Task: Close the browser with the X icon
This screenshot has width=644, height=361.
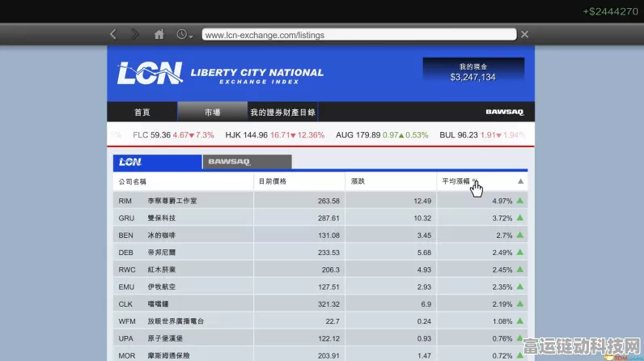Action: [524, 35]
